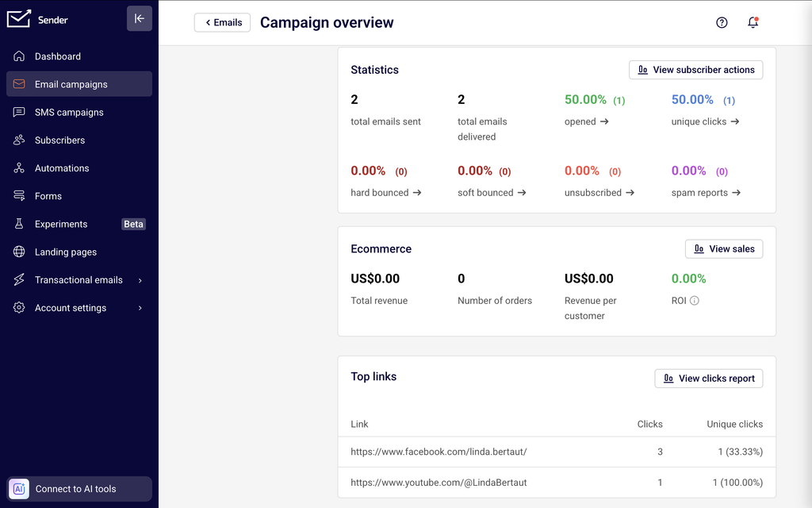This screenshot has height=508, width=812.
Task: Click the Account settings gear icon
Action: pos(19,308)
